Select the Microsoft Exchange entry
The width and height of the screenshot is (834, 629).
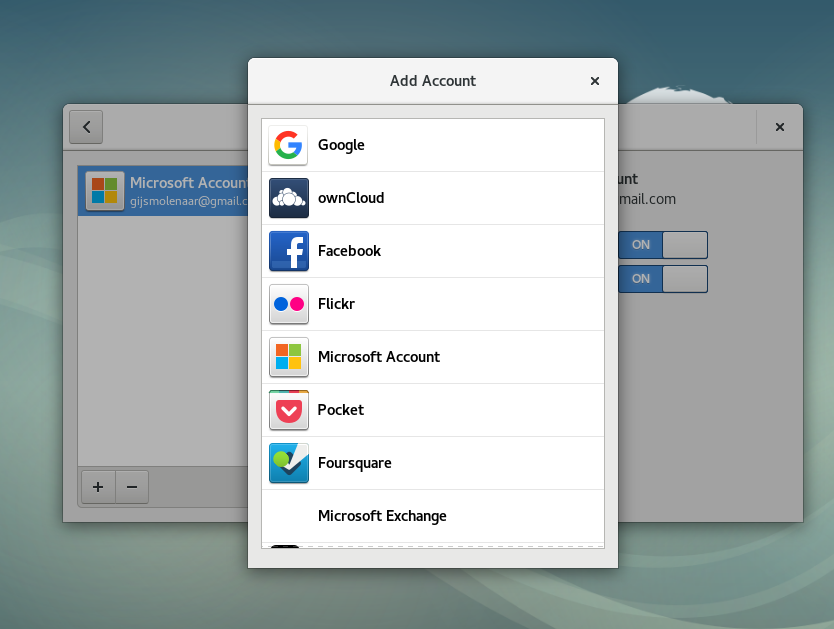tap(433, 516)
